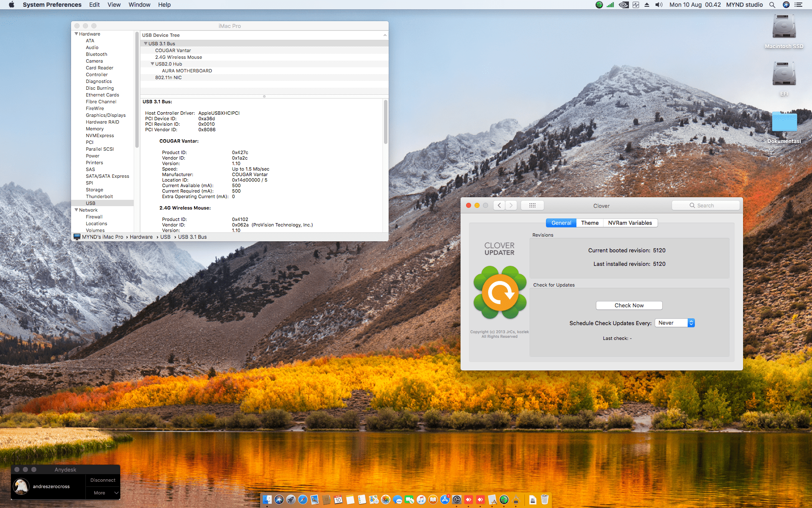Click Disconnect in Anydesk window

pos(103,480)
